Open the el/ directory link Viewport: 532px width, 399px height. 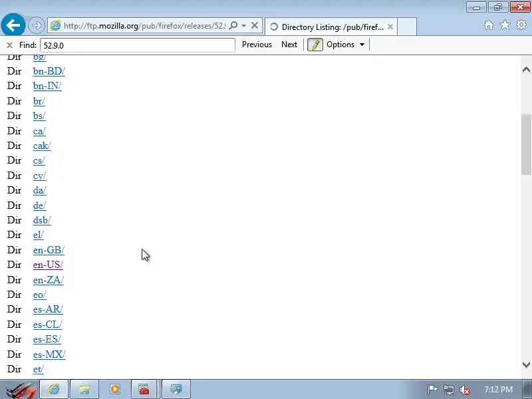click(x=39, y=235)
